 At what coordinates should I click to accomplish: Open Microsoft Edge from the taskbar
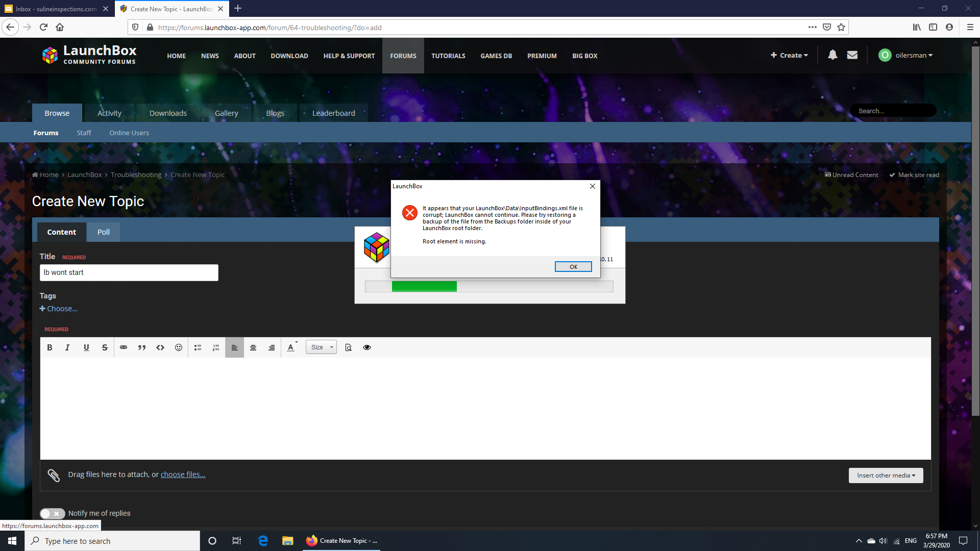coord(263,541)
